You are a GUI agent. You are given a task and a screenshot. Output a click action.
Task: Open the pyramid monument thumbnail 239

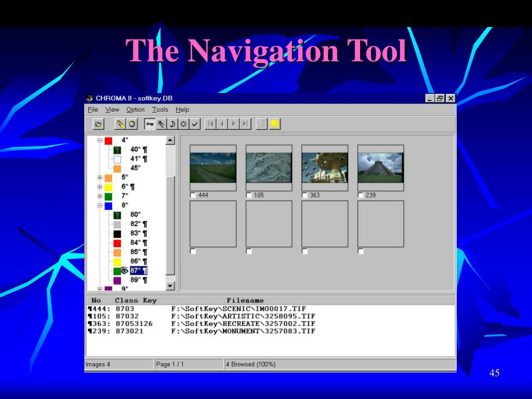click(381, 168)
